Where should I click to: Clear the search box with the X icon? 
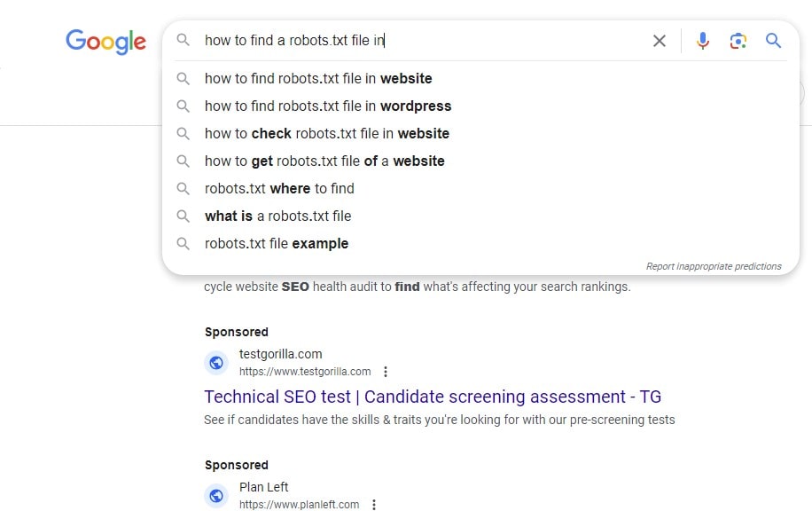pos(660,41)
